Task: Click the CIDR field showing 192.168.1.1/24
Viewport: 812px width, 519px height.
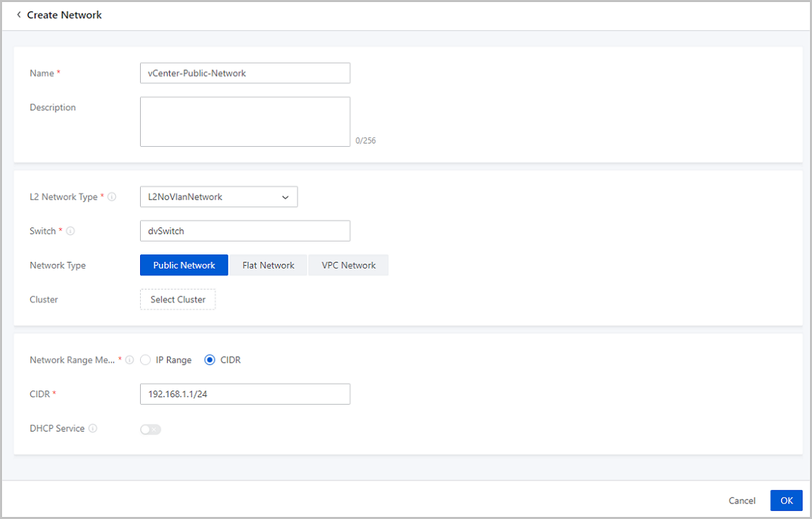Action: pos(245,393)
